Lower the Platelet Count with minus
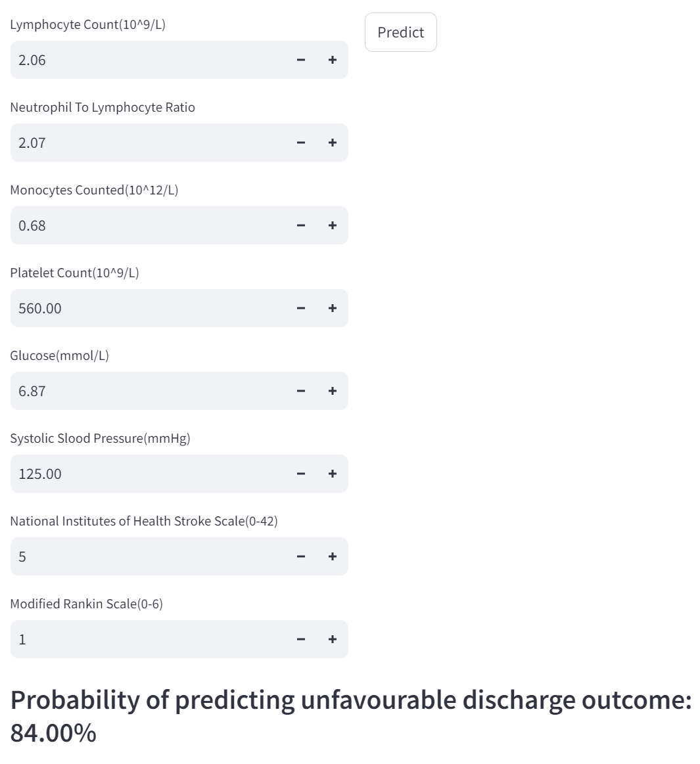Image resolution: width=700 pixels, height=764 pixels. [301, 308]
